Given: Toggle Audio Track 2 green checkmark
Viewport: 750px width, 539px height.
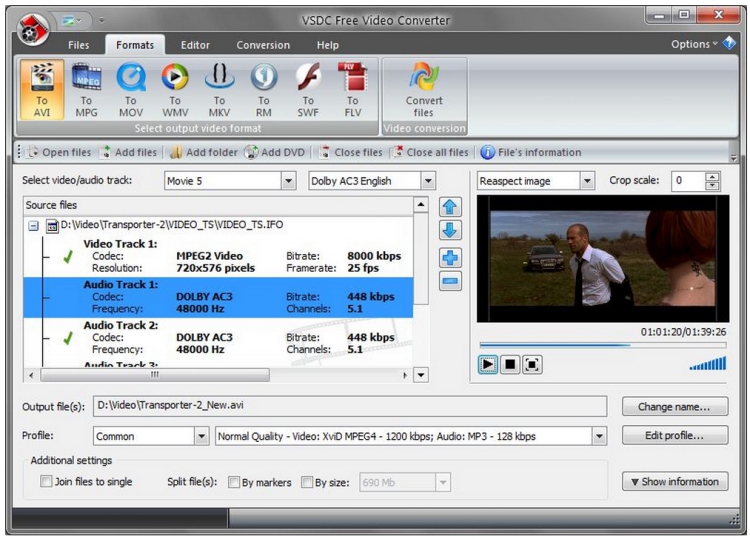Looking at the screenshot, I should point(68,339).
